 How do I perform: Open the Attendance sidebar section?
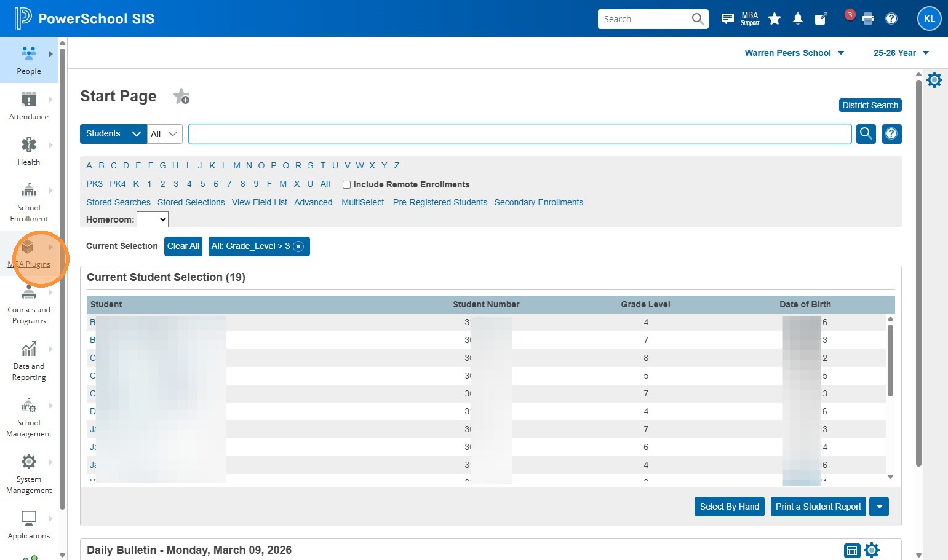(29, 106)
